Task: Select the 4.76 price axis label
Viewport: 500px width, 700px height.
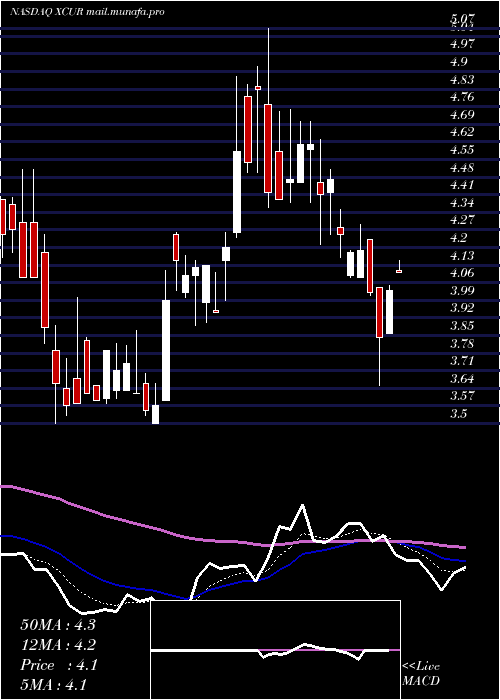Action: coord(464,97)
